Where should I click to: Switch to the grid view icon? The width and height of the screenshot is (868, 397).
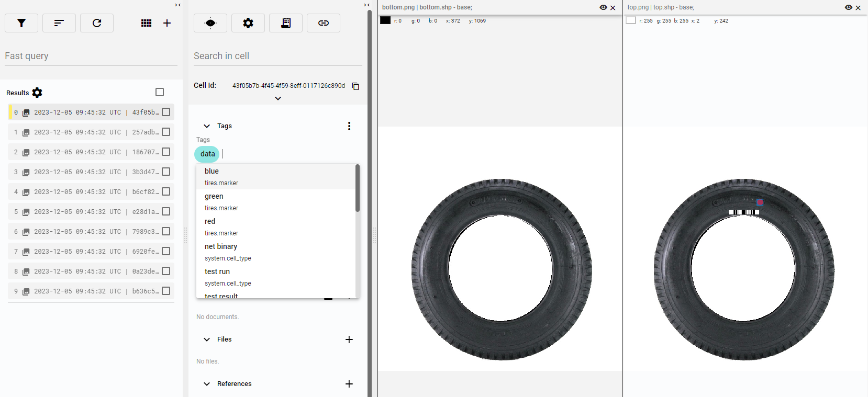pos(147,23)
